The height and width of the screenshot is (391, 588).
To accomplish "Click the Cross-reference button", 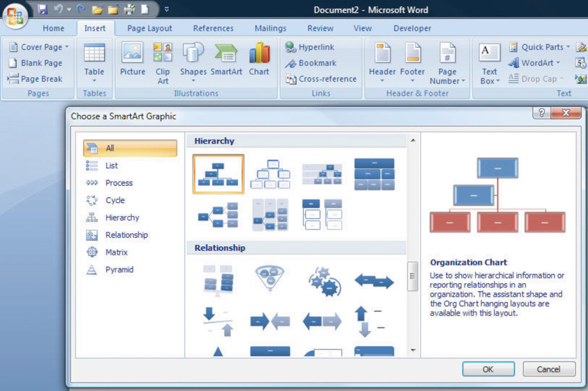I will pyautogui.click(x=321, y=79).
